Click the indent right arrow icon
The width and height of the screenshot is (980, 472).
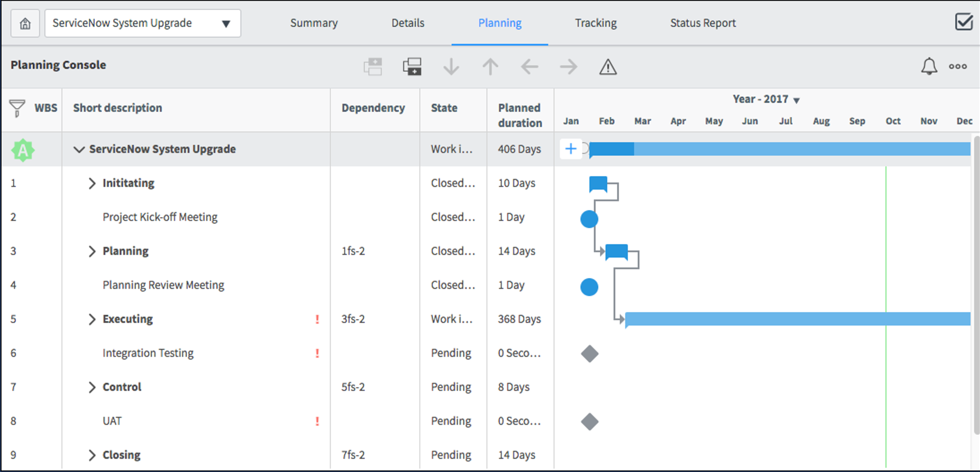(x=569, y=67)
